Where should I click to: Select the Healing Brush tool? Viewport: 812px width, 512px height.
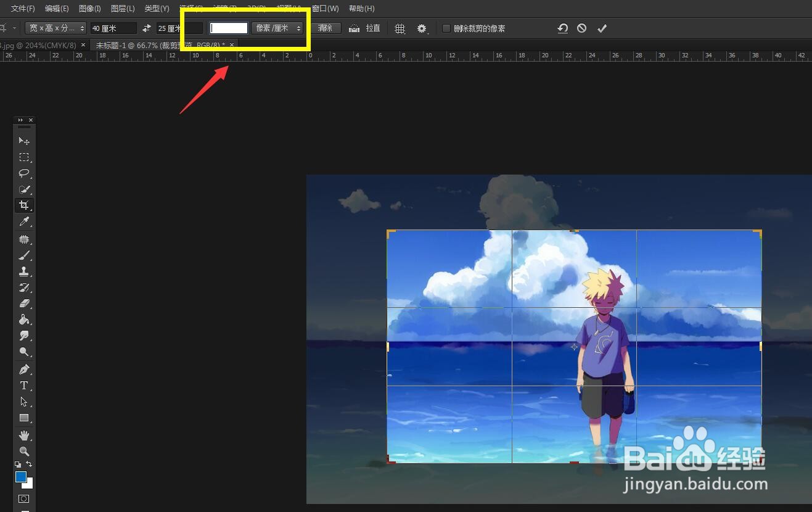click(24, 239)
